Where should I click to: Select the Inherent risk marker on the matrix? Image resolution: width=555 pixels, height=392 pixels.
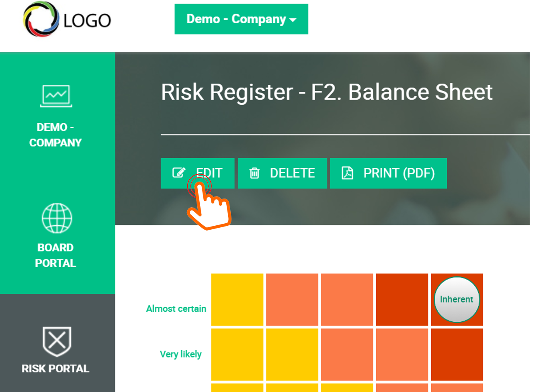[457, 299]
